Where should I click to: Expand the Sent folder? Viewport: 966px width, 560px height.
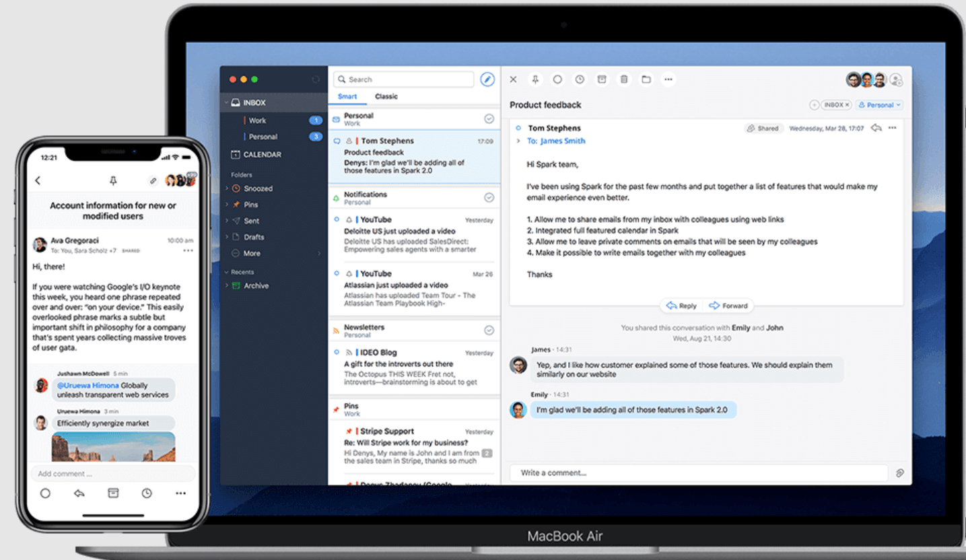pos(227,221)
